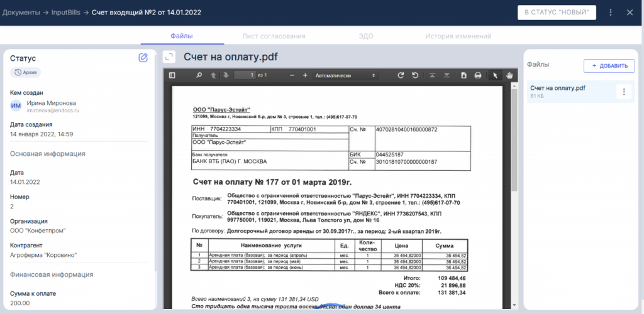
Task: Click НДС 20% amount 21 896,88
Action: click(453, 285)
